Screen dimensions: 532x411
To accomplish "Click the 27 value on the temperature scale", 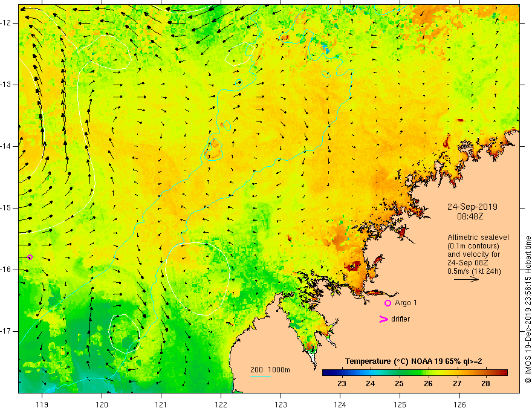I will 457,384.
